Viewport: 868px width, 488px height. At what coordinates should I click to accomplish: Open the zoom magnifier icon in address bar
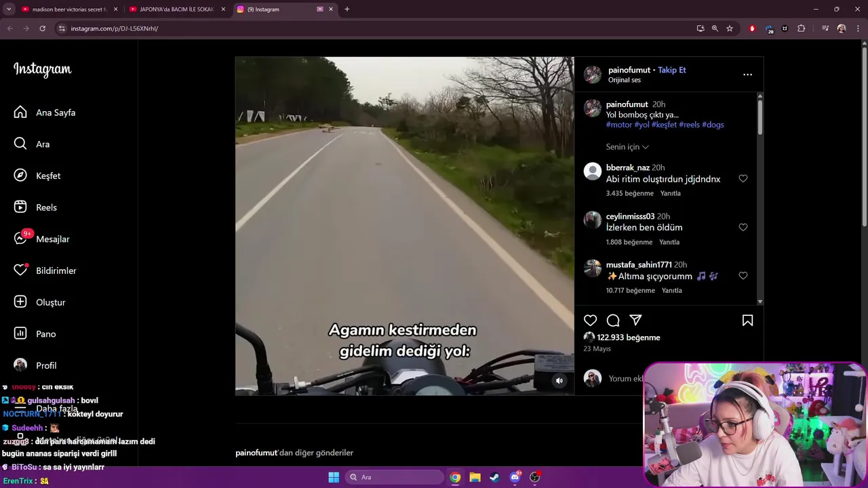click(715, 28)
